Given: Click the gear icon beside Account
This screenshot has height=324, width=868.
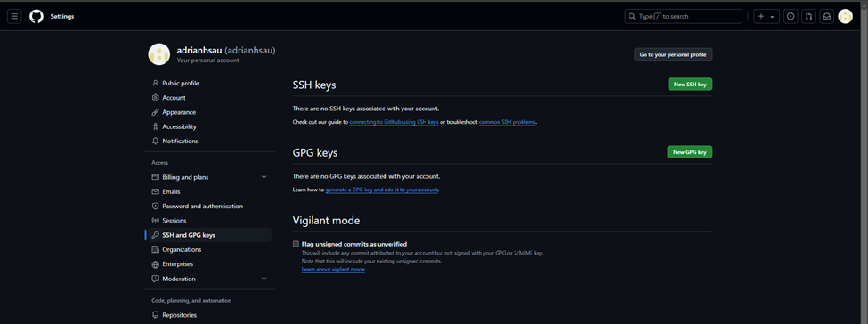Looking at the screenshot, I should (x=156, y=98).
